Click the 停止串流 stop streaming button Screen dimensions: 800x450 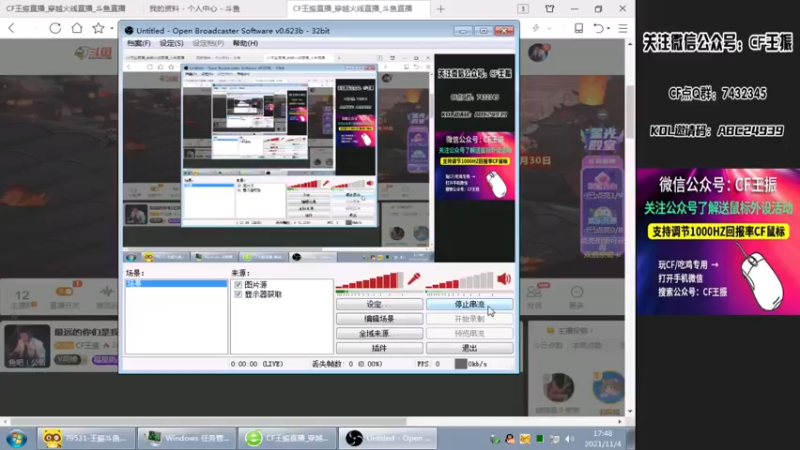469,304
